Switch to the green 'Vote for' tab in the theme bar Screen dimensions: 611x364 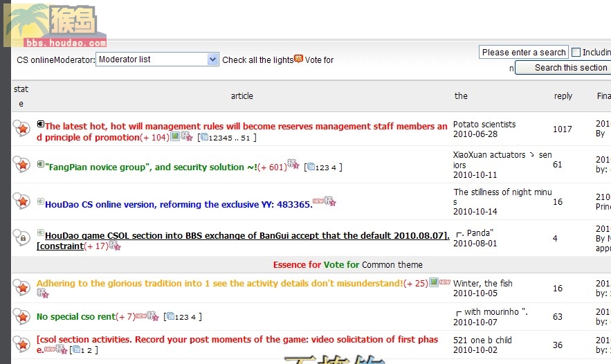(x=341, y=265)
